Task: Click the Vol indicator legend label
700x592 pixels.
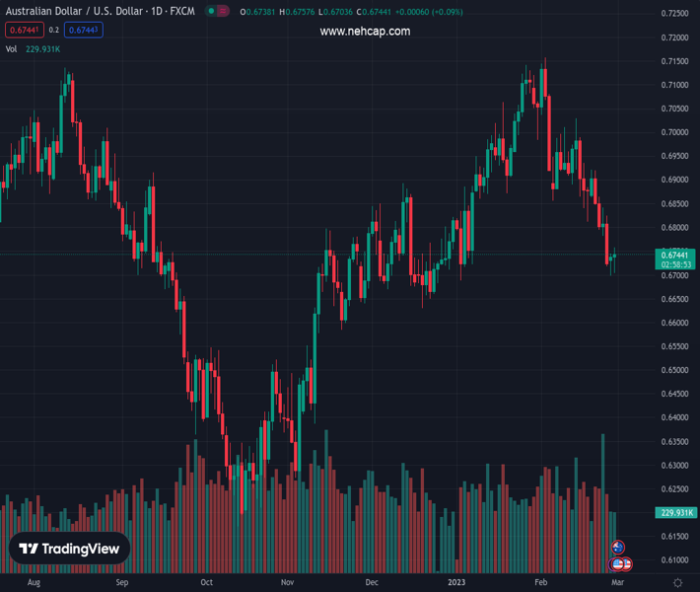Action: tap(12, 48)
